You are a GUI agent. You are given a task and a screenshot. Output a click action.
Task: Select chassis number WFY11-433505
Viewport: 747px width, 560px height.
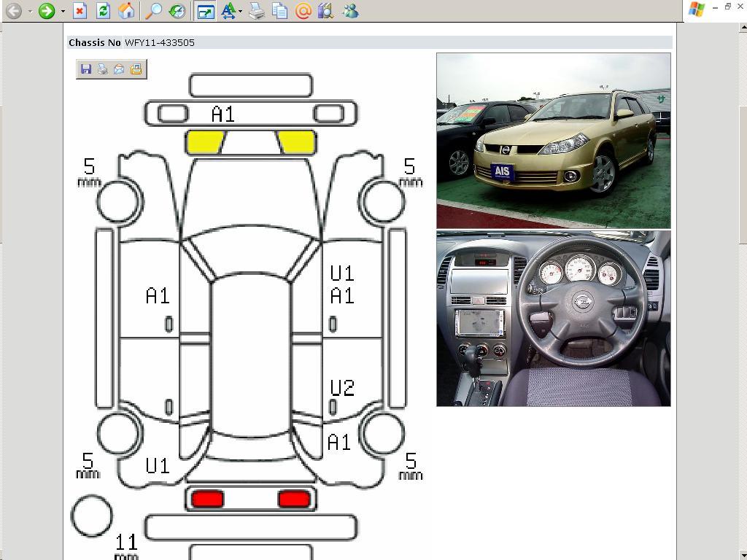point(160,42)
